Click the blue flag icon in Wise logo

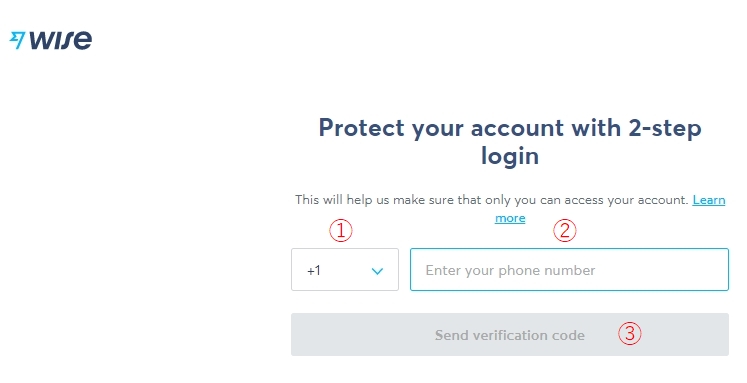pos(17,40)
